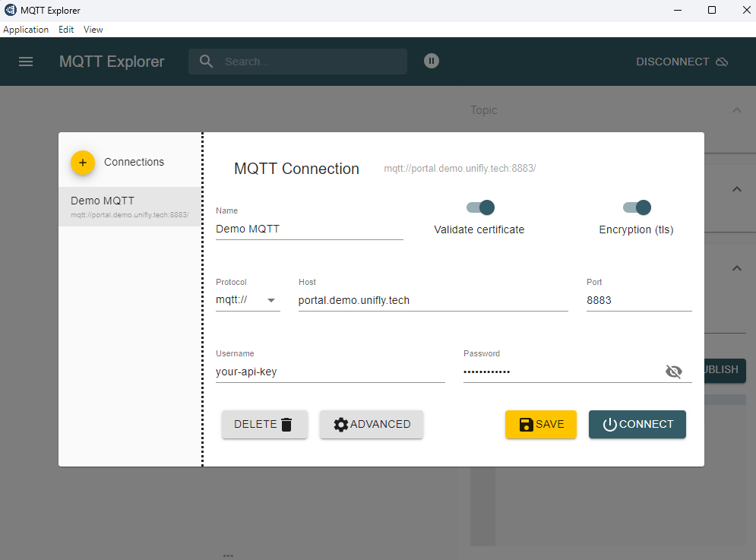Open the View menu
Viewport: 756px width, 560px height.
93,29
